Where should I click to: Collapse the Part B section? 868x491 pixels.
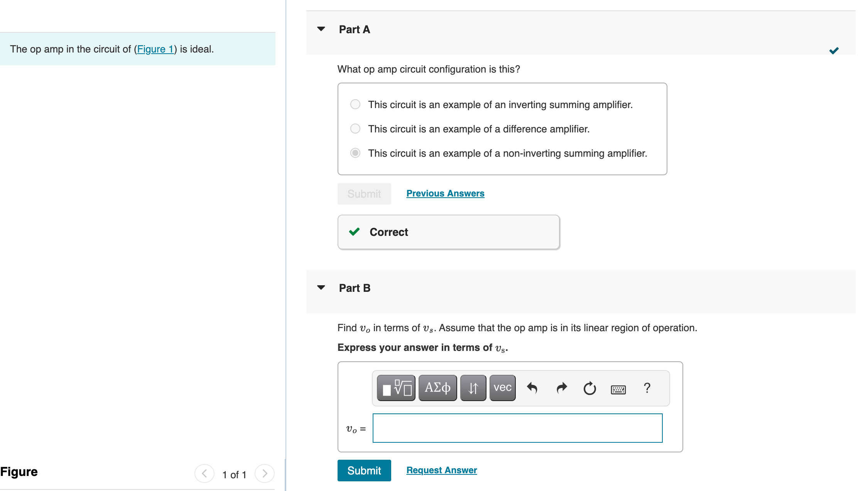pyautogui.click(x=321, y=288)
